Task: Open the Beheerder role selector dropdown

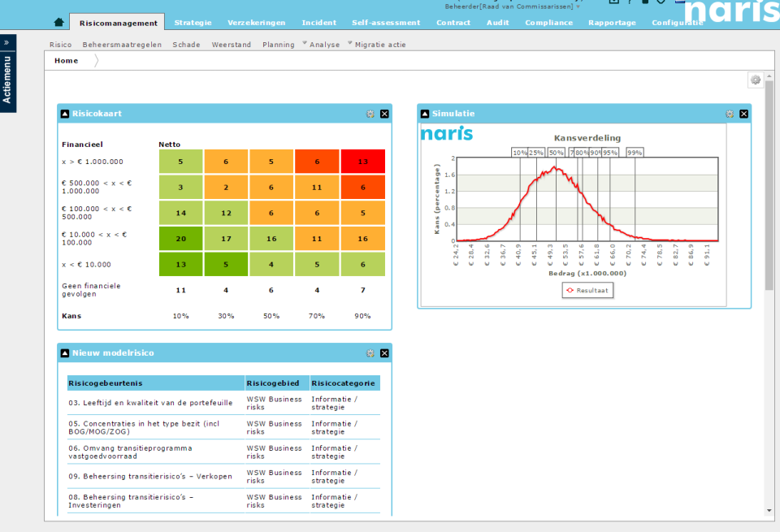Action: pyautogui.click(x=578, y=6)
